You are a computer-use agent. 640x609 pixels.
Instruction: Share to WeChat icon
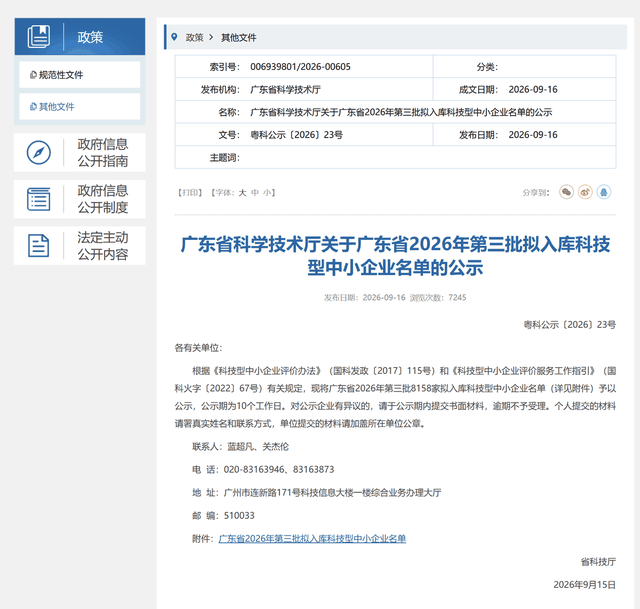(567, 192)
